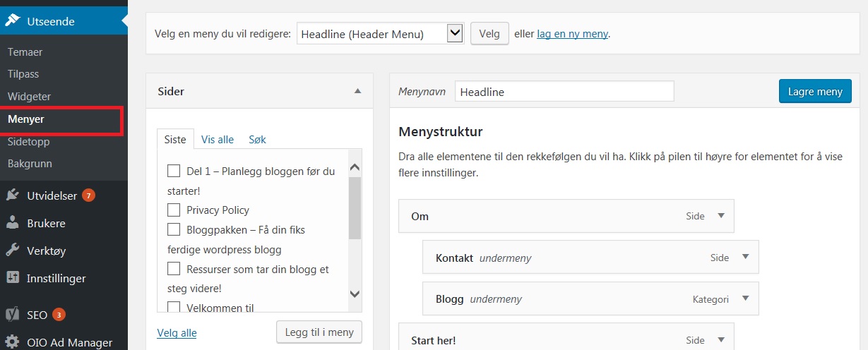Image resolution: width=868 pixels, height=350 pixels.
Task: Open the Widgeter submenu item
Action: (x=29, y=96)
